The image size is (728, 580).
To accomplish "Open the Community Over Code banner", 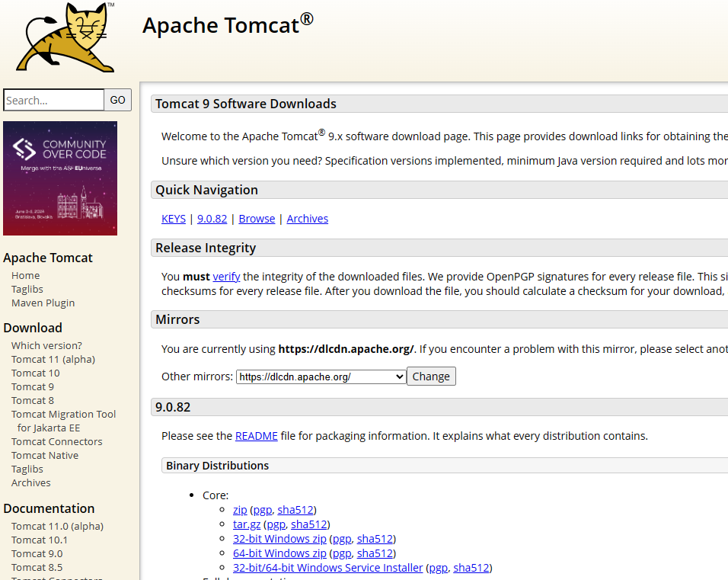I will [60, 178].
